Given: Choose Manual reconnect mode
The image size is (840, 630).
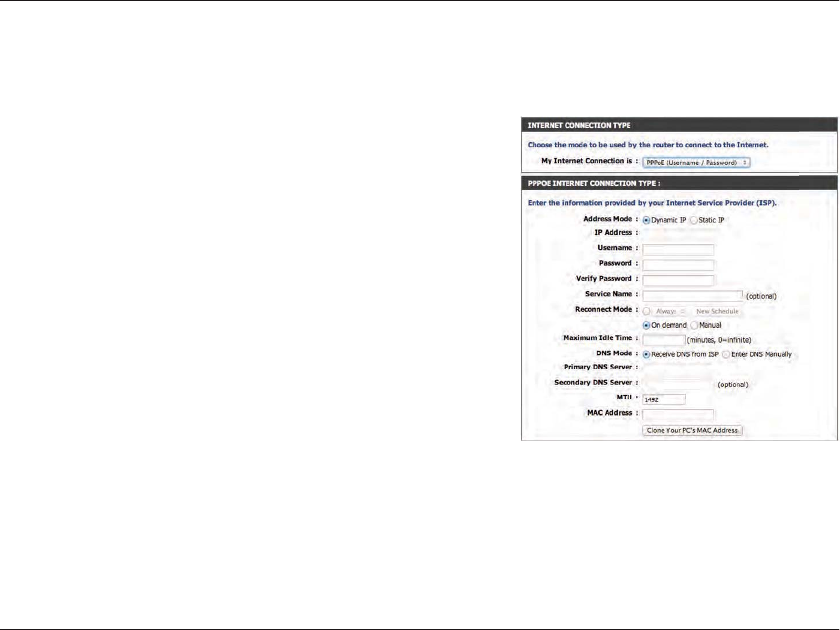Looking at the screenshot, I should [694, 325].
